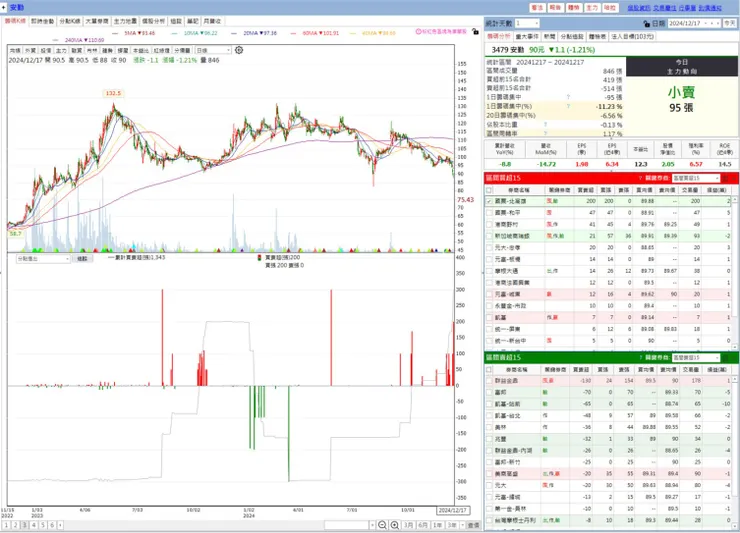
Task: Check the 富邦-新竹 row checkbox
Action: pos(489,462)
